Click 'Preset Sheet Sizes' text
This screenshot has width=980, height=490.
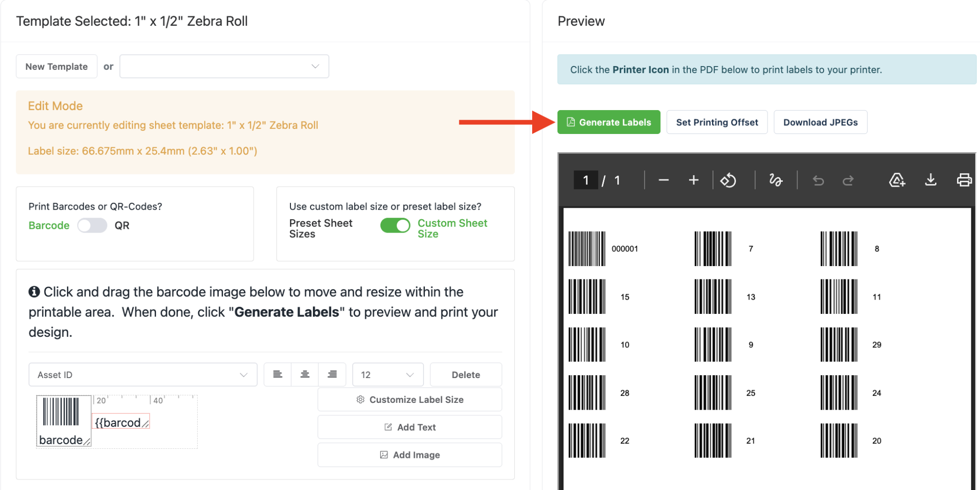[321, 229]
